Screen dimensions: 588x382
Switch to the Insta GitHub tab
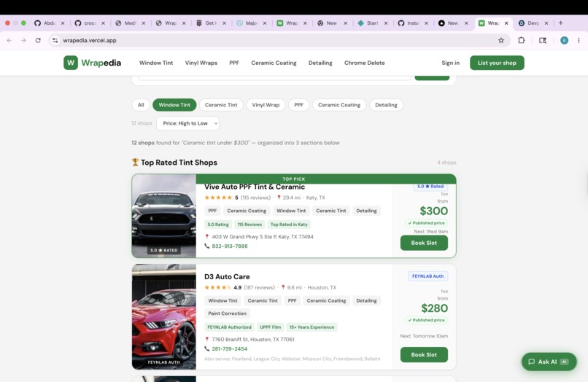pyautogui.click(x=413, y=23)
